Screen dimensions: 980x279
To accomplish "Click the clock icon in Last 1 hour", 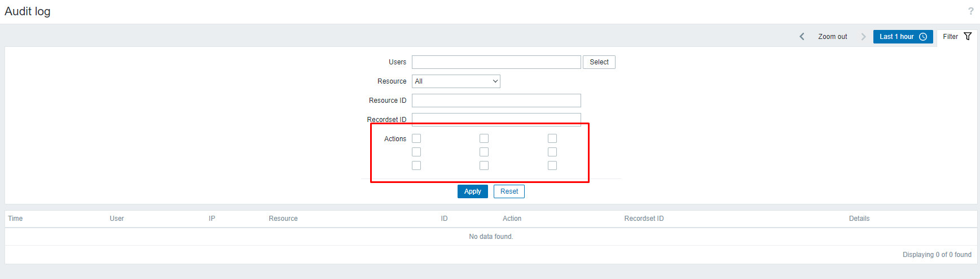I will pos(923,37).
